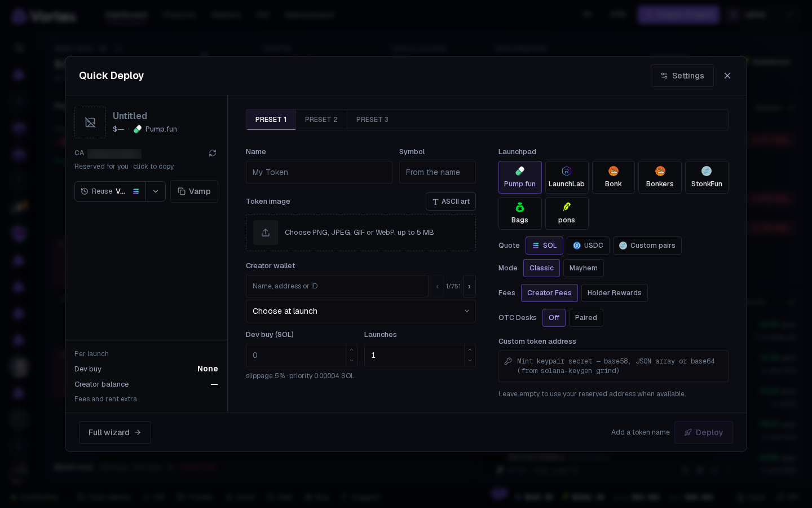Click the untitled token image placeholder
The width and height of the screenshot is (812, 508).
(90, 122)
